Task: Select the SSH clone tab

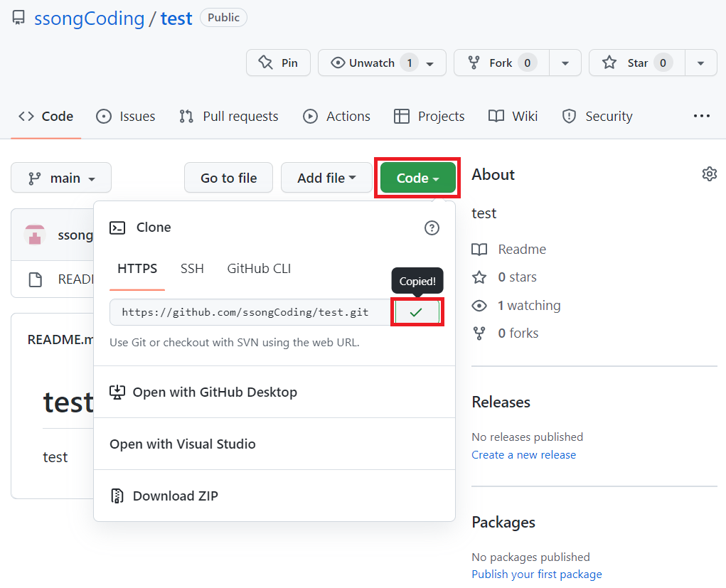Action: 192,269
